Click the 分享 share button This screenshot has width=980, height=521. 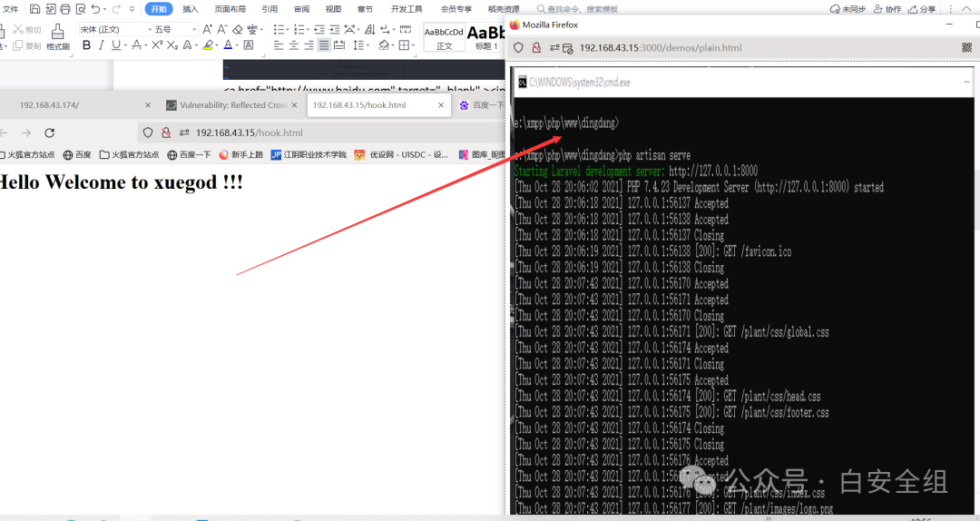click(923, 9)
